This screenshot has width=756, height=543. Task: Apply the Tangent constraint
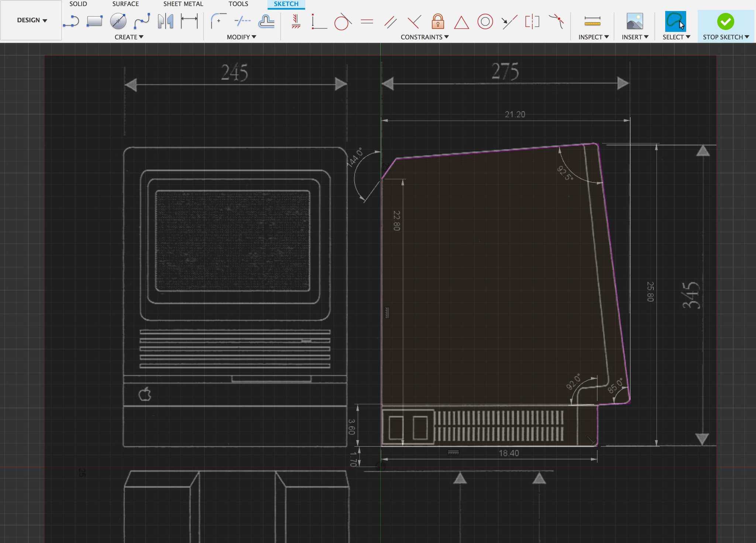tap(343, 21)
